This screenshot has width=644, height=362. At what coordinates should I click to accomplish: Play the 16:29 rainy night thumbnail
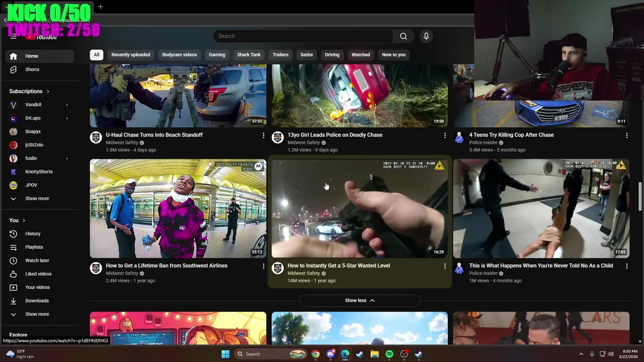(360, 209)
